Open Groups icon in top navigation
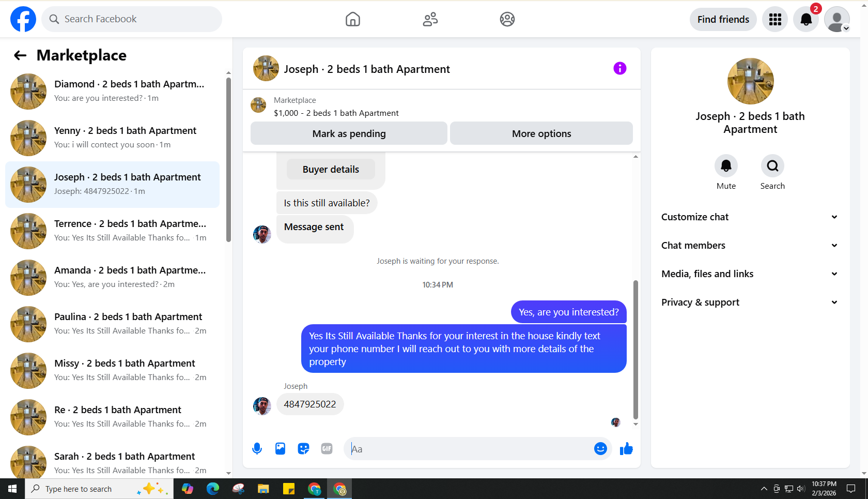The image size is (868, 499). tap(507, 19)
